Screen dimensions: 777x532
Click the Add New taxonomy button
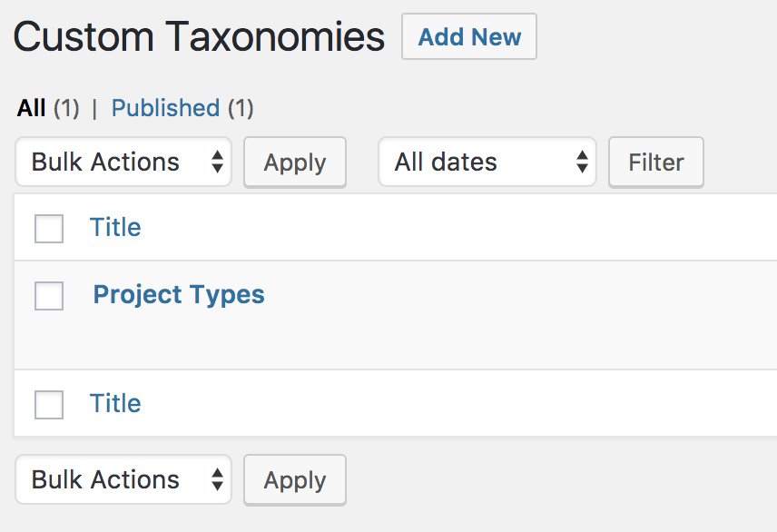(x=468, y=36)
